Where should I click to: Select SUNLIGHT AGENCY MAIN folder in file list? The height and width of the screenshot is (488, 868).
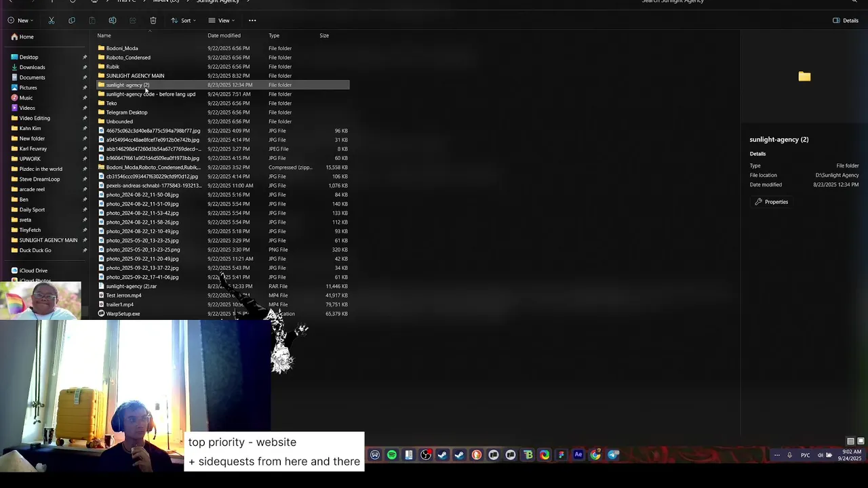pyautogui.click(x=135, y=76)
